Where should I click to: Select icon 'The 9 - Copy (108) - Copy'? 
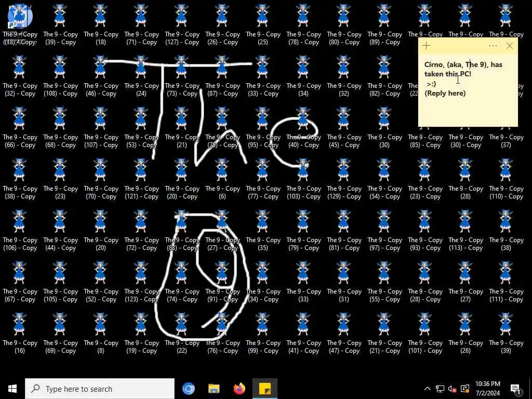coord(60,77)
